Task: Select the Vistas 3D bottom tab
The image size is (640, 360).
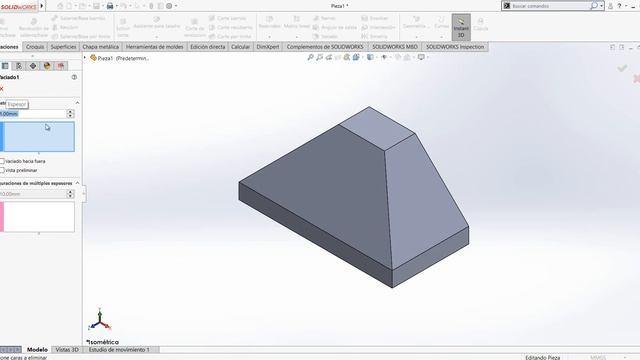Action: click(67, 350)
